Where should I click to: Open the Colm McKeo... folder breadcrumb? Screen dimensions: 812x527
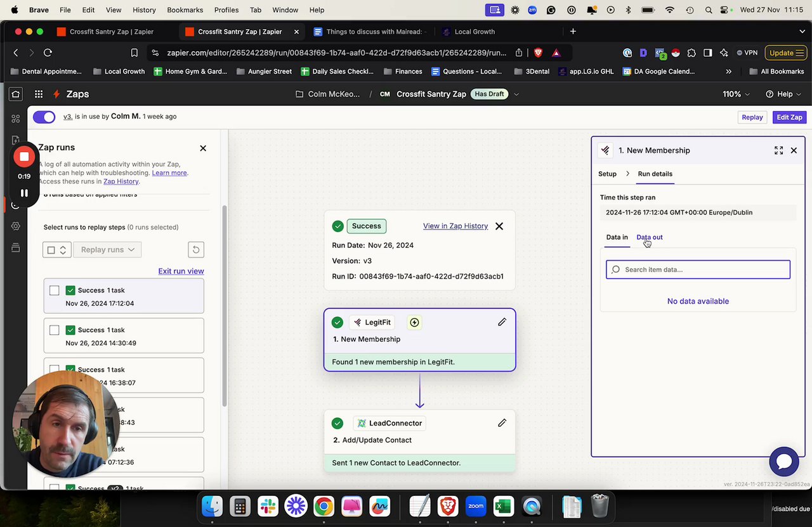(x=328, y=94)
